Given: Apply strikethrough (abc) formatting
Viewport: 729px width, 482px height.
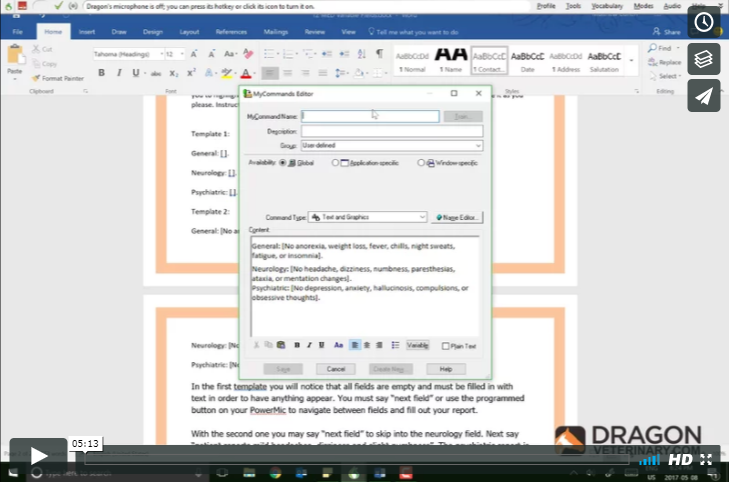Looking at the screenshot, I should 156,73.
